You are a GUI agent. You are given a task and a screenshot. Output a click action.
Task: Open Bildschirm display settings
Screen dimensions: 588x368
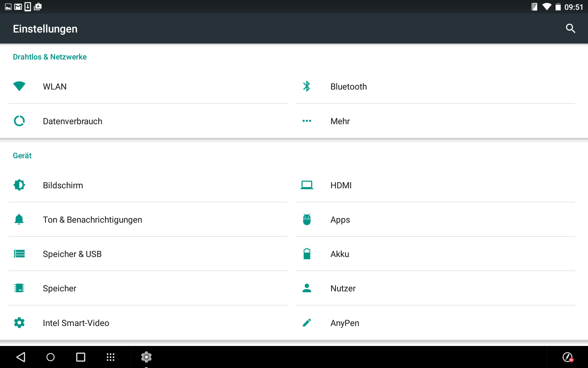point(148,185)
